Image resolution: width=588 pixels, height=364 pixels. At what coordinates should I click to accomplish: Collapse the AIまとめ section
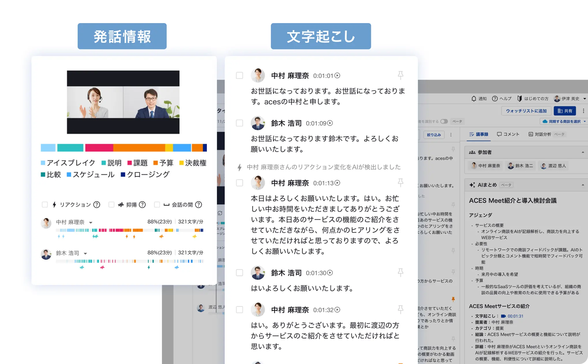point(583,185)
